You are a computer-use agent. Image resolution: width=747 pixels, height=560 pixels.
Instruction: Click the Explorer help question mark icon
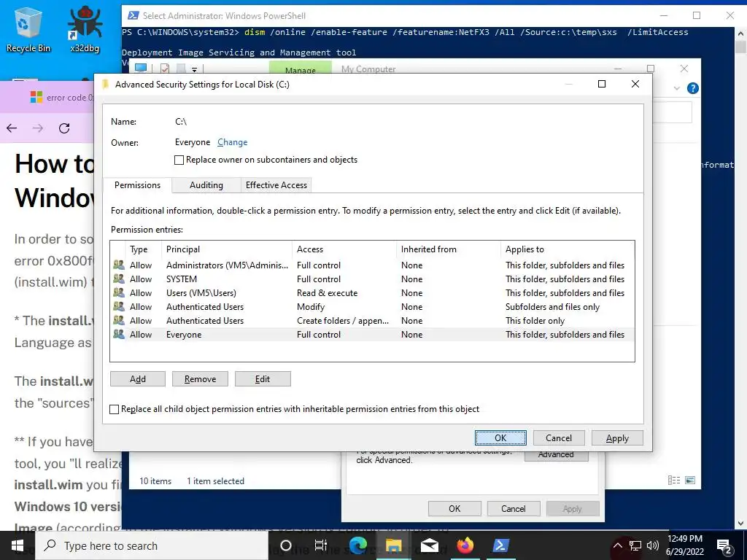693,88
